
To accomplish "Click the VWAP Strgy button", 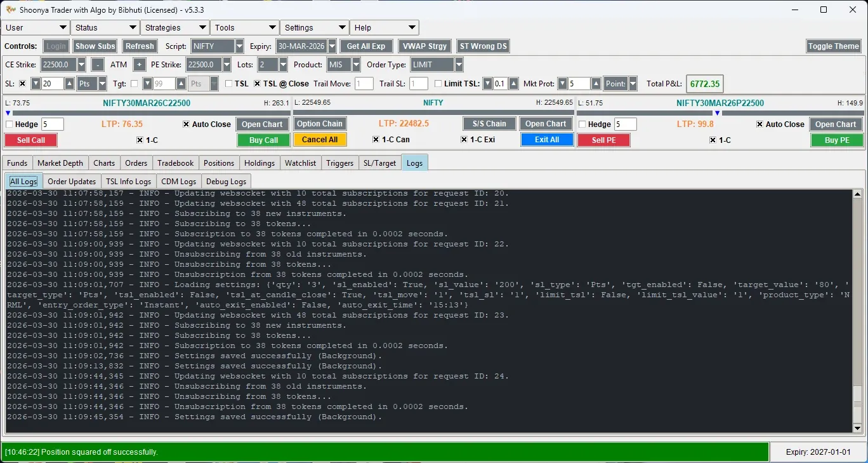I will point(424,46).
